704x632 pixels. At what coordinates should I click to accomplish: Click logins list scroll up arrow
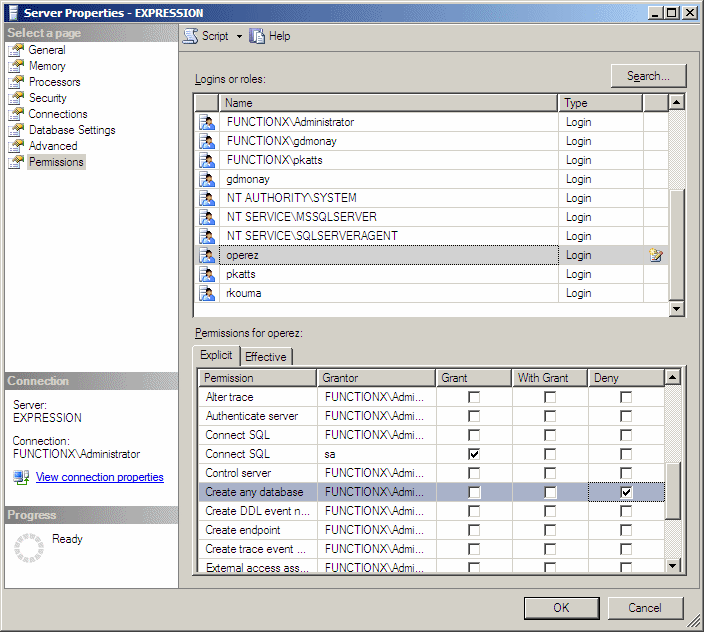(x=676, y=102)
